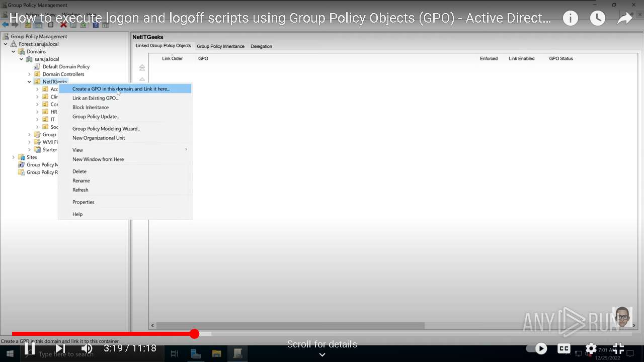Open YouTube player settings gear
Screen dimensions: 644x362
(591, 348)
